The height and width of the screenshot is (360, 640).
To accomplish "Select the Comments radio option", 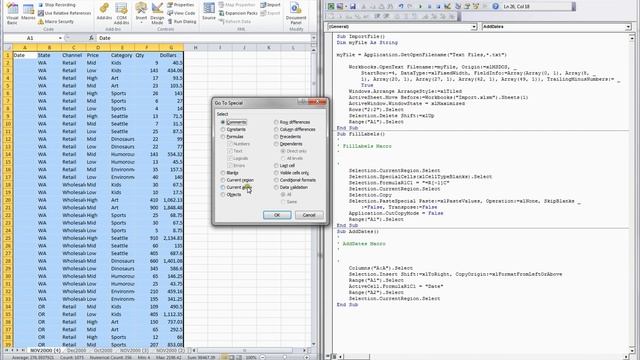I will [233, 122].
